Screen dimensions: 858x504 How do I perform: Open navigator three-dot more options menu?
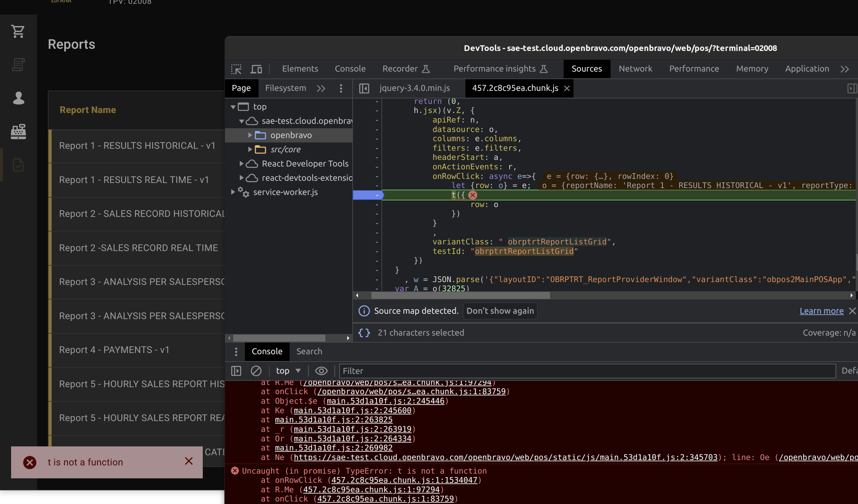[341, 88]
